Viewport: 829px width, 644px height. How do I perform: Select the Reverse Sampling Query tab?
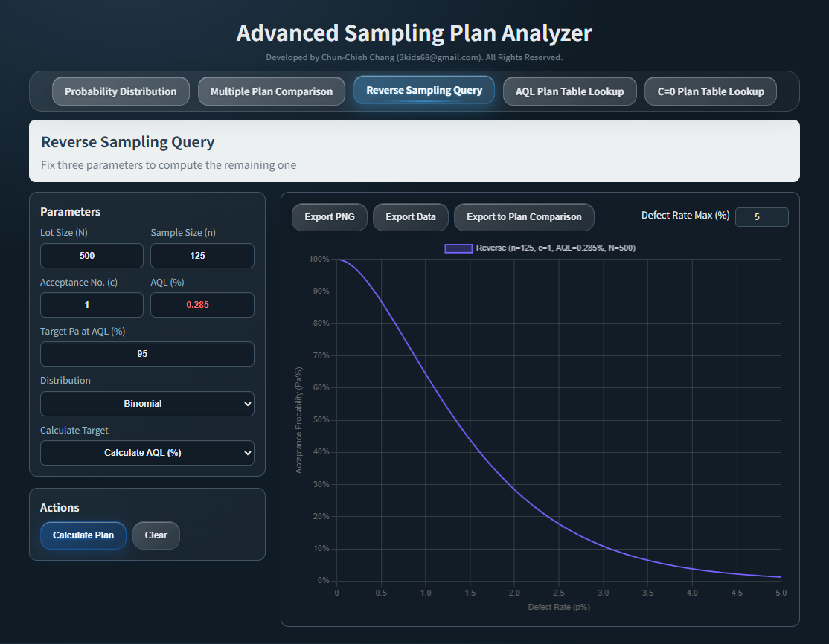click(423, 91)
